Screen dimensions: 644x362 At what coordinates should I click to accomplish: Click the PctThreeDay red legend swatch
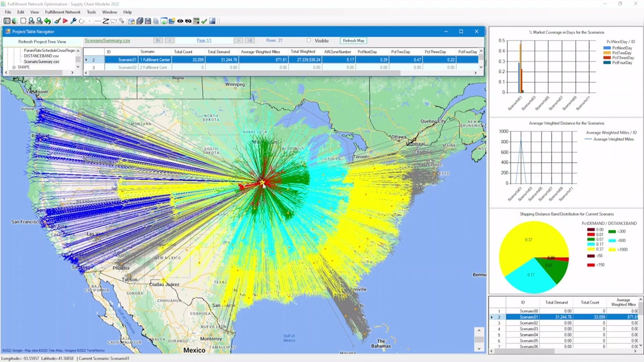point(607,58)
